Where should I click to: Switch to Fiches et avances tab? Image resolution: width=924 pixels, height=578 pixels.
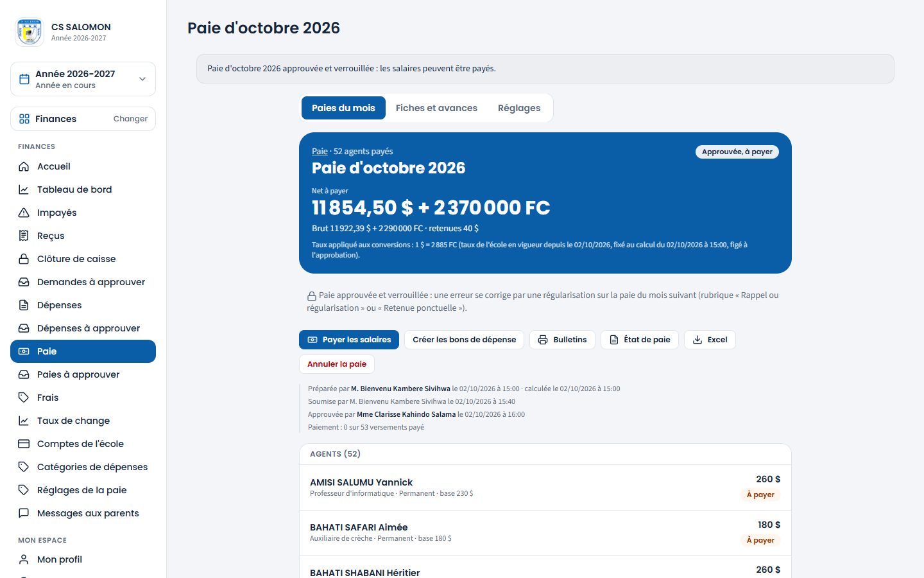(x=436, y=108)
